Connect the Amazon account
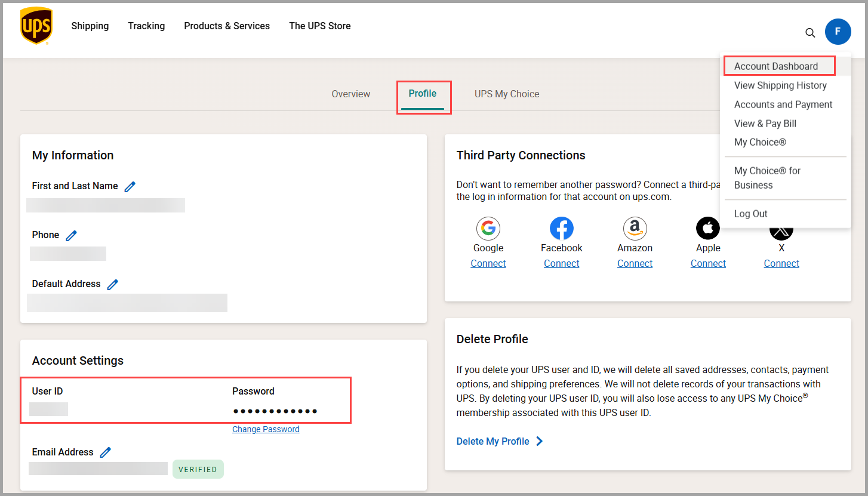The image size is (868, 496). (635, 263)
